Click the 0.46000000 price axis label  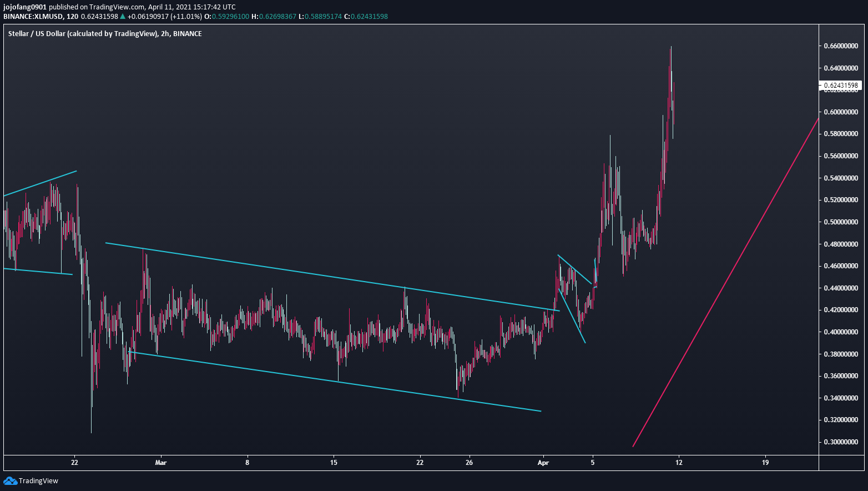click(x=841, y=266)
